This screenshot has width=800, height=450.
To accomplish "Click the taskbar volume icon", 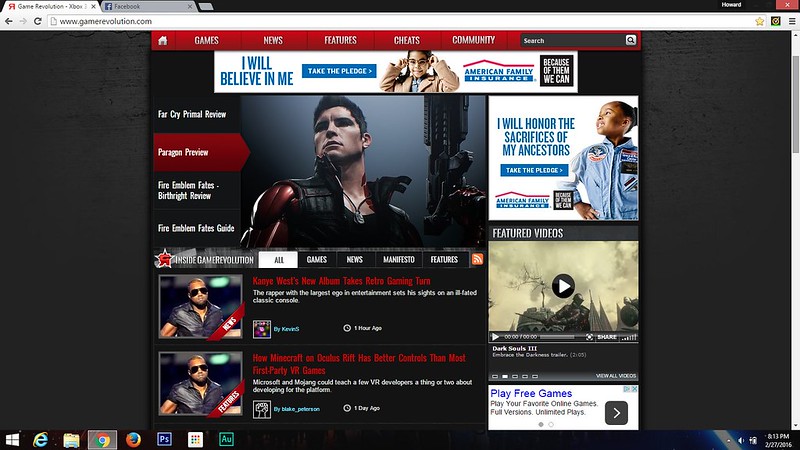I will (x=741, y=440).
